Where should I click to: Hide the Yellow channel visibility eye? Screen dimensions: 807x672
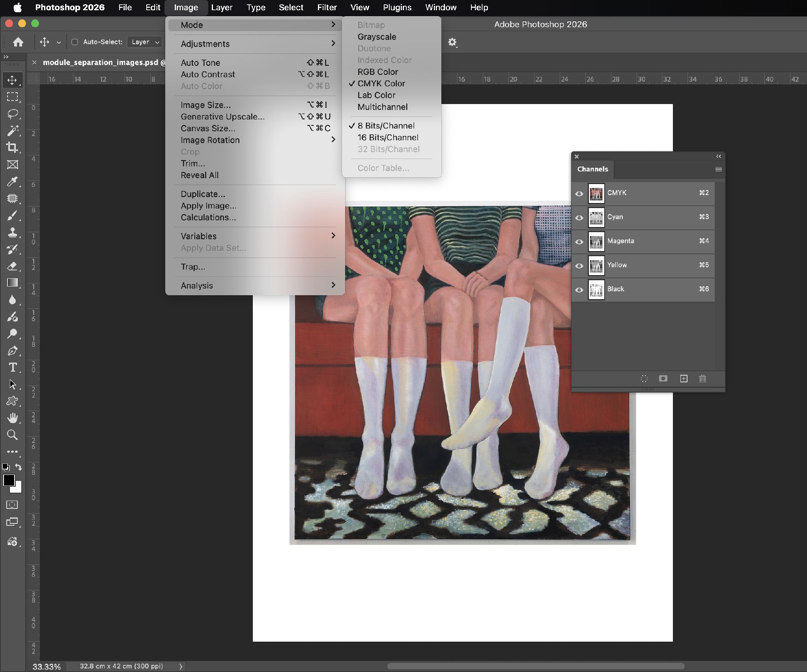pos(579,266)
